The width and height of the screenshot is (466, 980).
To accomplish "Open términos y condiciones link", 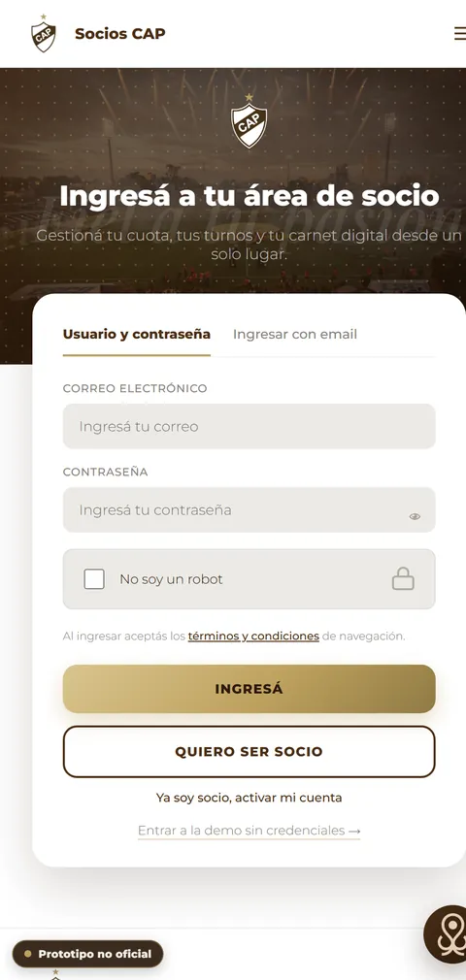I will coord(253,637).
